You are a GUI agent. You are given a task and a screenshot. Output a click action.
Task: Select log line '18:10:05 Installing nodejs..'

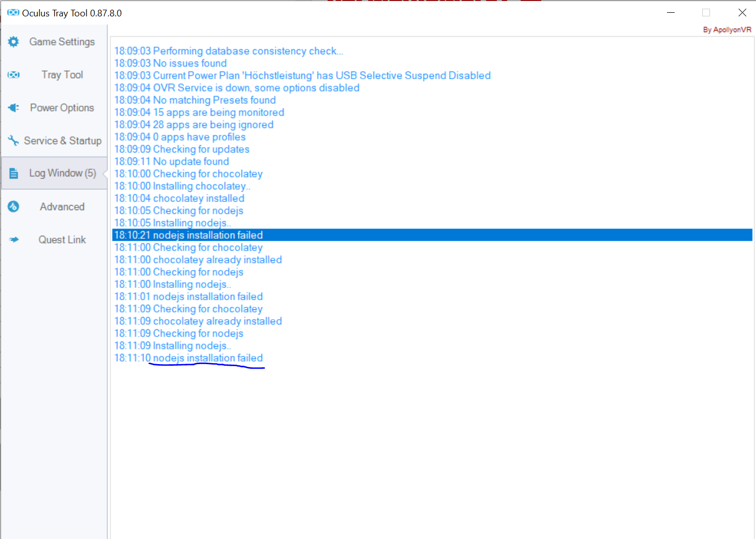[x=172, y=223]
